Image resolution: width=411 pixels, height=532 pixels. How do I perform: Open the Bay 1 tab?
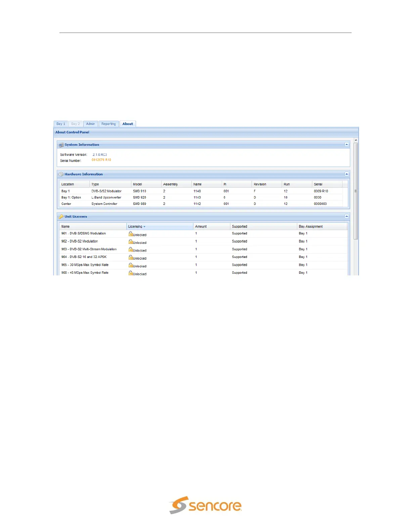coord(61,124)
